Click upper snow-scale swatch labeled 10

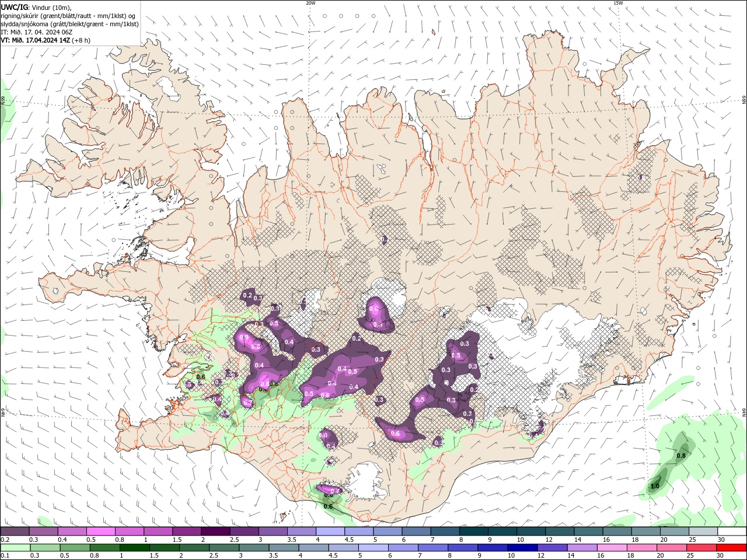pyautogui.click(x=530, y=531)
